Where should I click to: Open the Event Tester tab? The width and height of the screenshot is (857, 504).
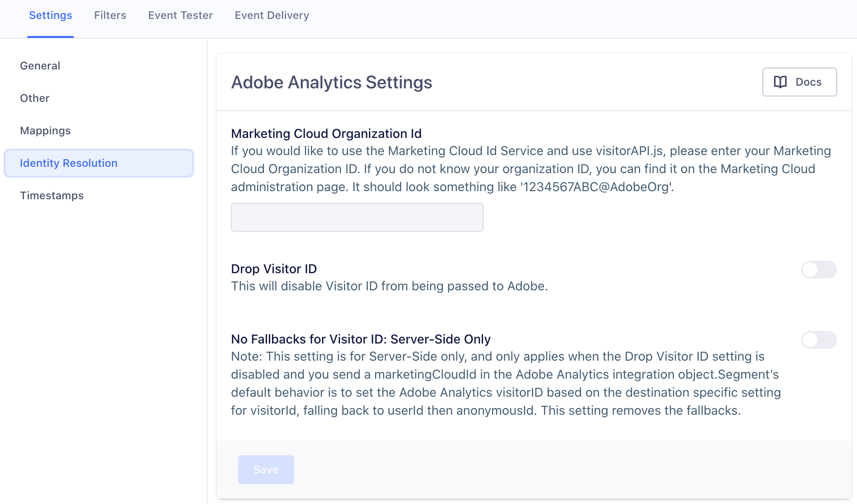click(x=180, y=15)
